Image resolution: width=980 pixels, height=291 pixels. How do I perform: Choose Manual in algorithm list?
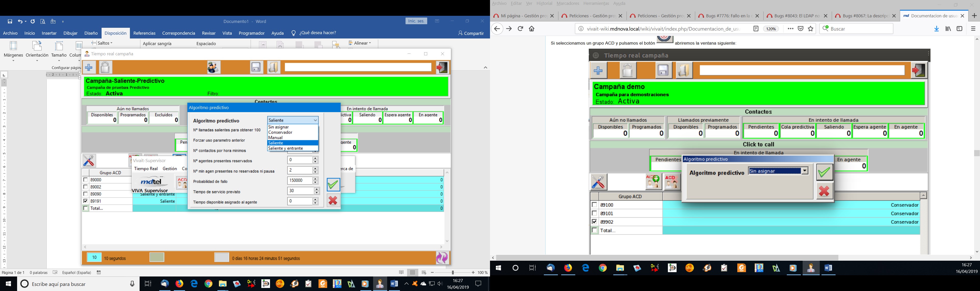click(293, 138)
